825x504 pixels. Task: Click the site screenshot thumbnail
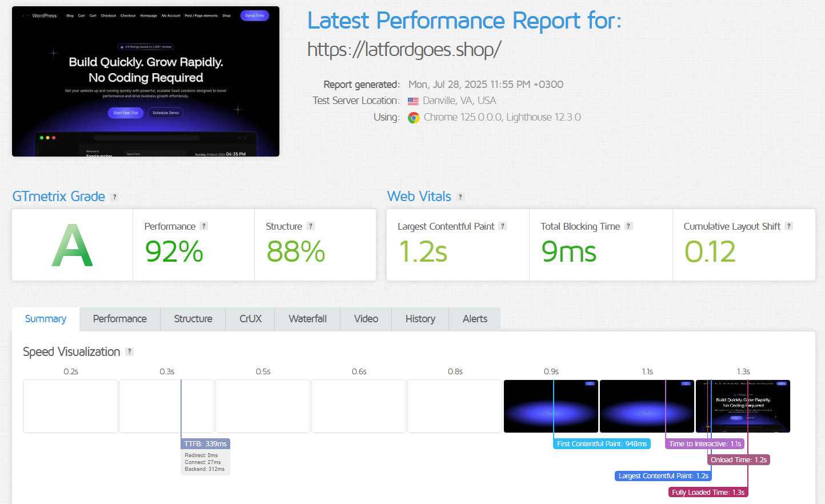point(146,81)
